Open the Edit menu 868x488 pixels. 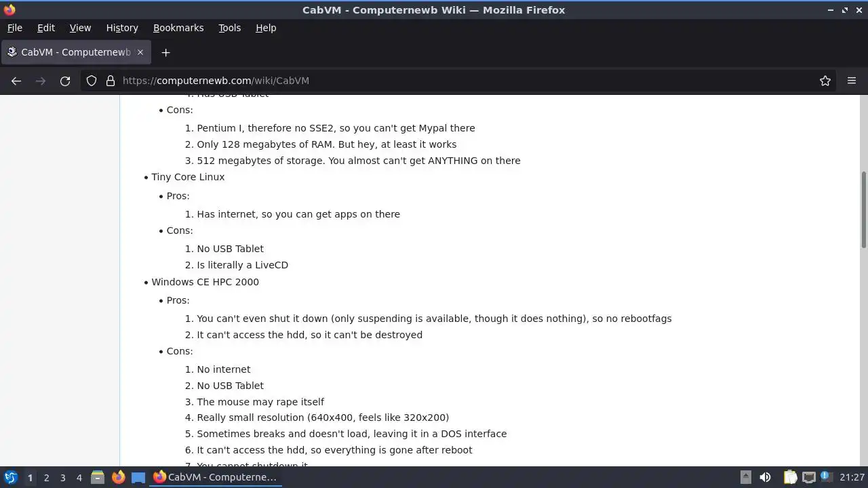[46, 28]
